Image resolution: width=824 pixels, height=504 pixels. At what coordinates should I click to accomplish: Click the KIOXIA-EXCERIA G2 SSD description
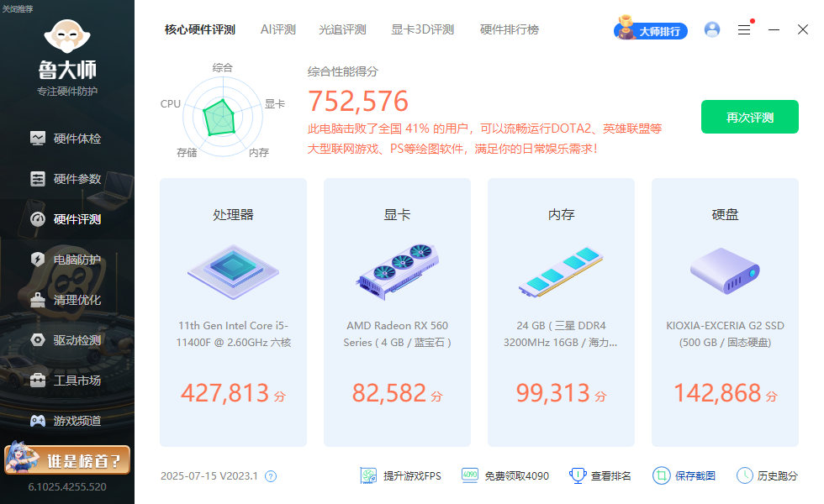[x=725, y=334]
